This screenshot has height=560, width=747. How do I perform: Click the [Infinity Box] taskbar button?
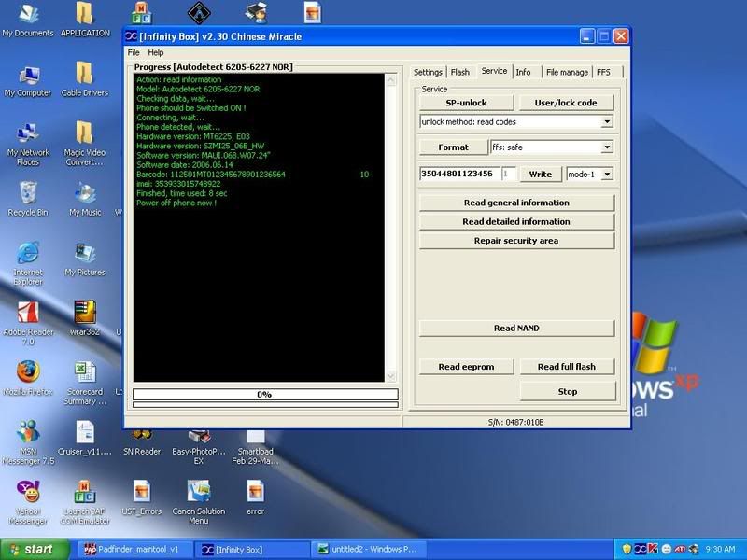[252, 550]
